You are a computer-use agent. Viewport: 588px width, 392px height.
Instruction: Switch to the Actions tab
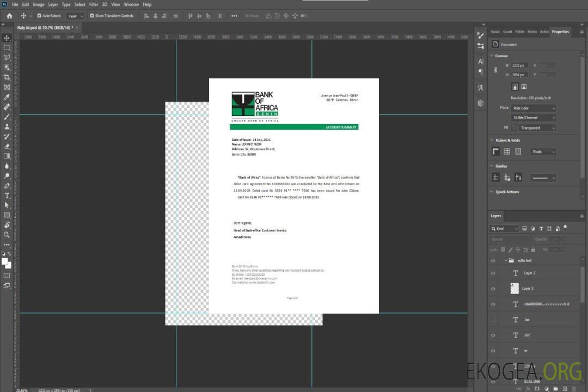544,32
